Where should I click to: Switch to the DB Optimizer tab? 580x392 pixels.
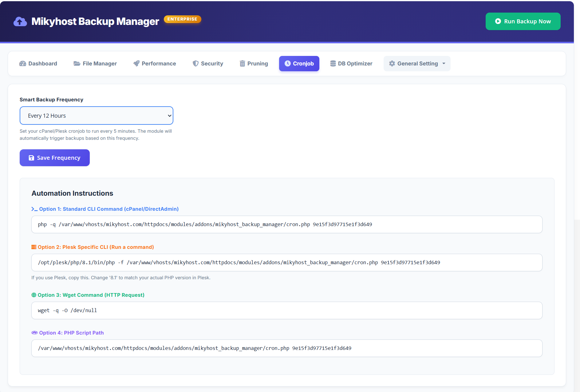click(351, 64)
